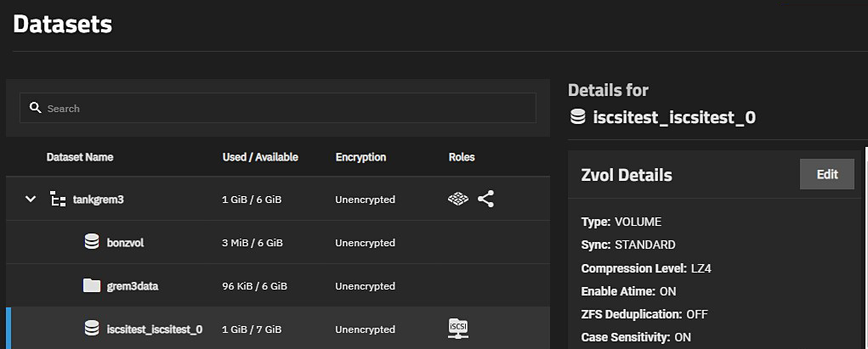
Task: Focus the dataset Search field
Action: point(281,109)
